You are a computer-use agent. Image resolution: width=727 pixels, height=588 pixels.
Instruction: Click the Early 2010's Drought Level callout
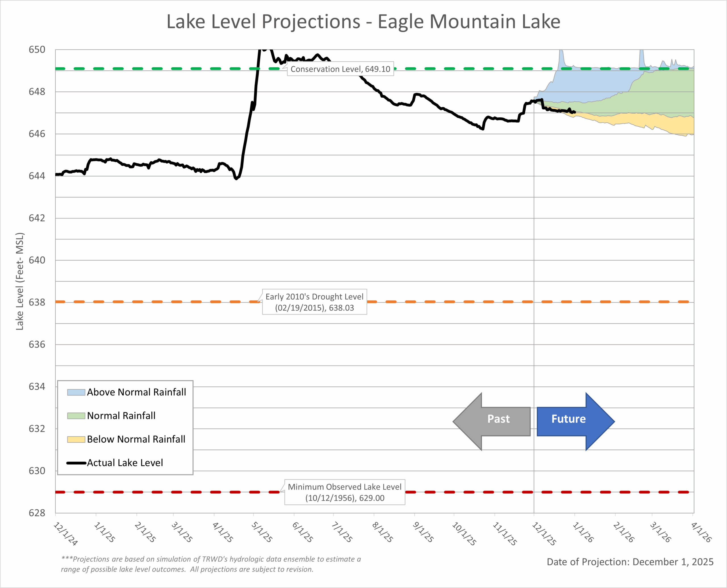pyautogui.click(x=314, y=302)
